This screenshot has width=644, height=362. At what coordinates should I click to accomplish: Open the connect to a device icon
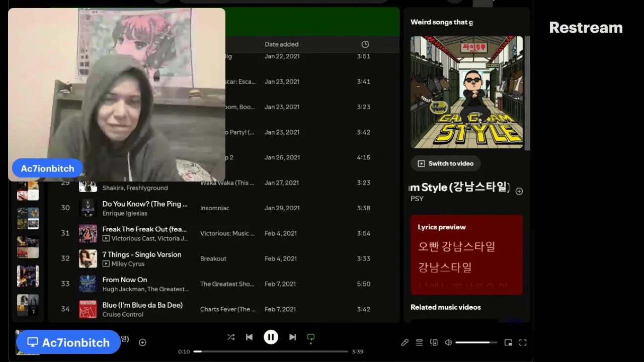[434, 342]
